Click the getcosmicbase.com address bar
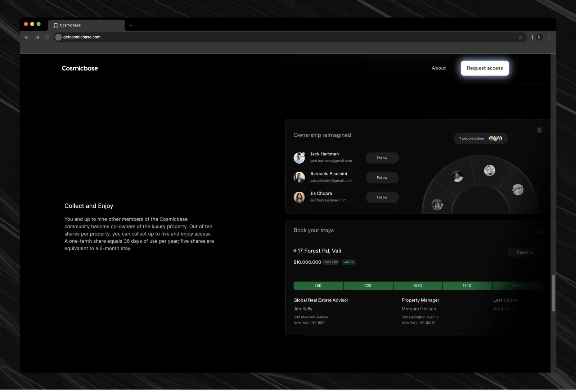576x392 pixels. click(x=291, y=37)
